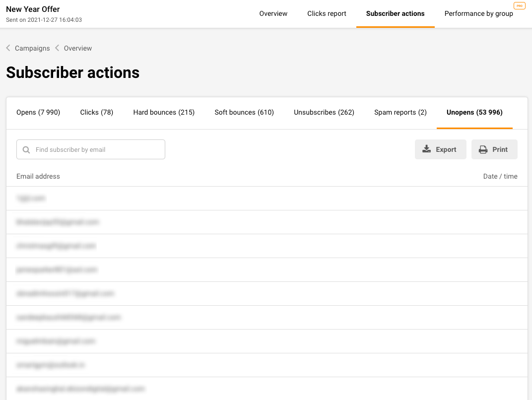Select the Unopens (53 996) tab
532x400 pixels.
(474, 112)
